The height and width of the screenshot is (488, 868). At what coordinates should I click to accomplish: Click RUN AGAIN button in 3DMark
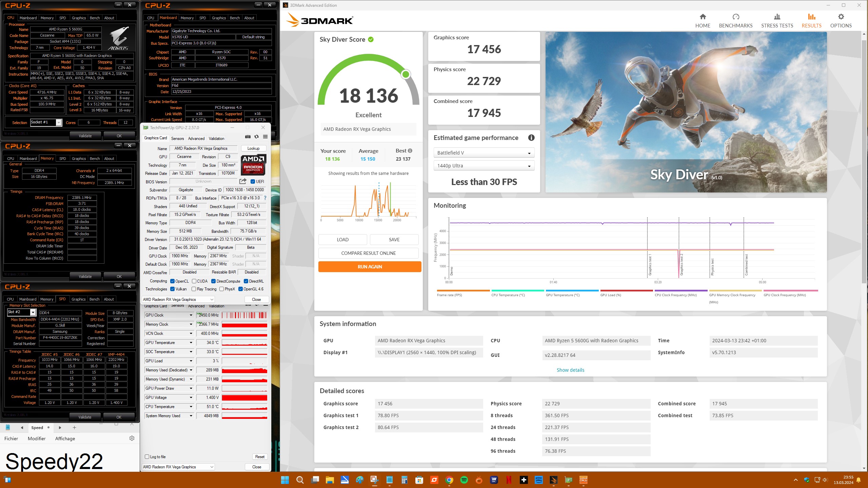370,267
